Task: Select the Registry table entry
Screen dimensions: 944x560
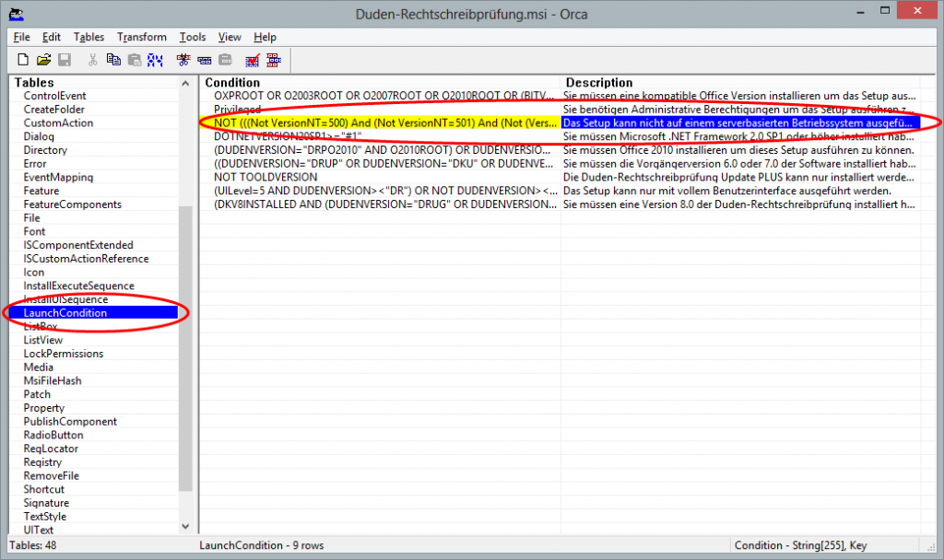Action: [42, 462]
